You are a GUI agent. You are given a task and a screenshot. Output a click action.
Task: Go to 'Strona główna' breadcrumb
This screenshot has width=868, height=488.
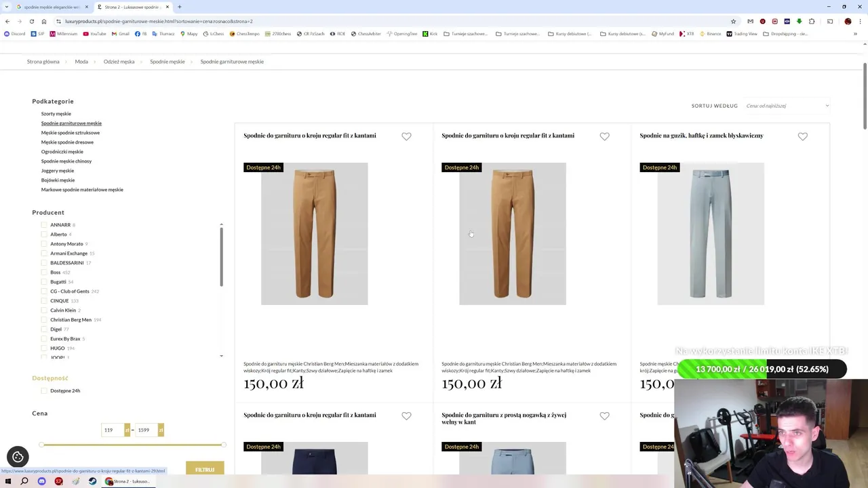(43, 62)
